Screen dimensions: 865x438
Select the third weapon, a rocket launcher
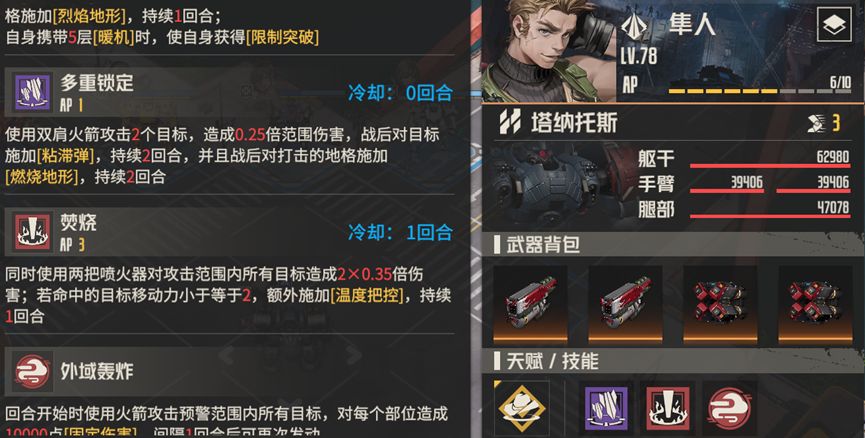pos(720,304)
